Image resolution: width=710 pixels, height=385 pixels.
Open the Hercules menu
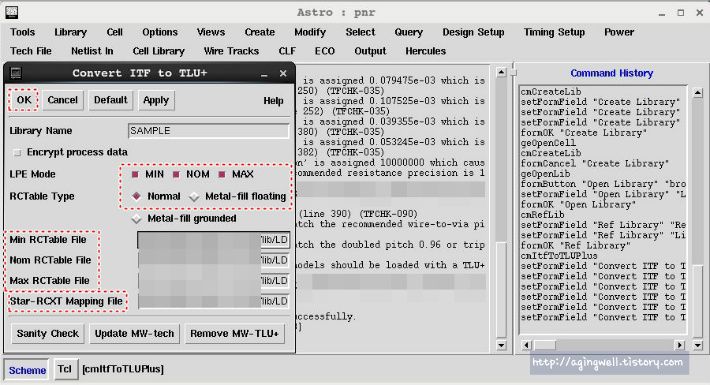426,51
